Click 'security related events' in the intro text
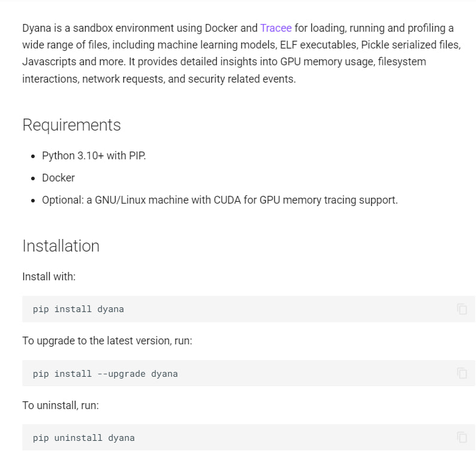Image resolution: width=476 pixels, height=466 pixels. (x=241, y=78)
